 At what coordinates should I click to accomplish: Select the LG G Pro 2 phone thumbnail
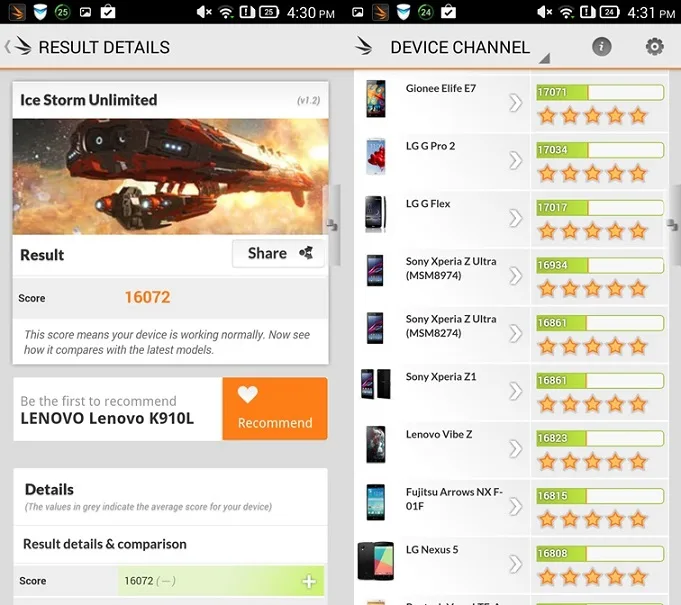[376, 156]
